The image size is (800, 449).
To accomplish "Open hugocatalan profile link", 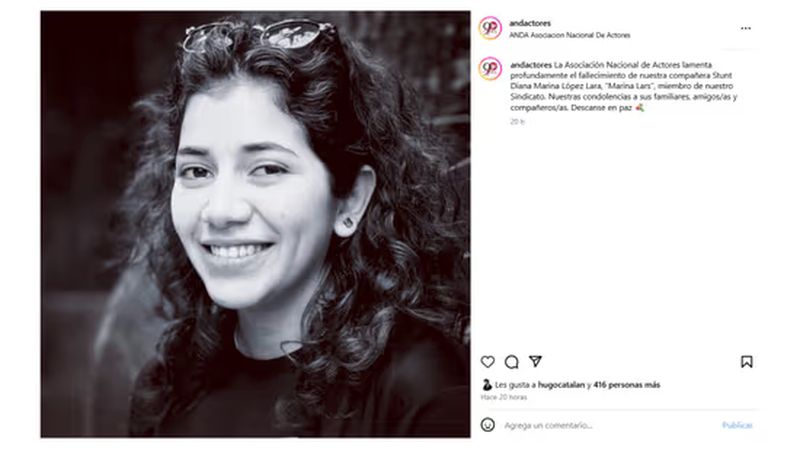I will pyautogui.click(x=561, y=385).
